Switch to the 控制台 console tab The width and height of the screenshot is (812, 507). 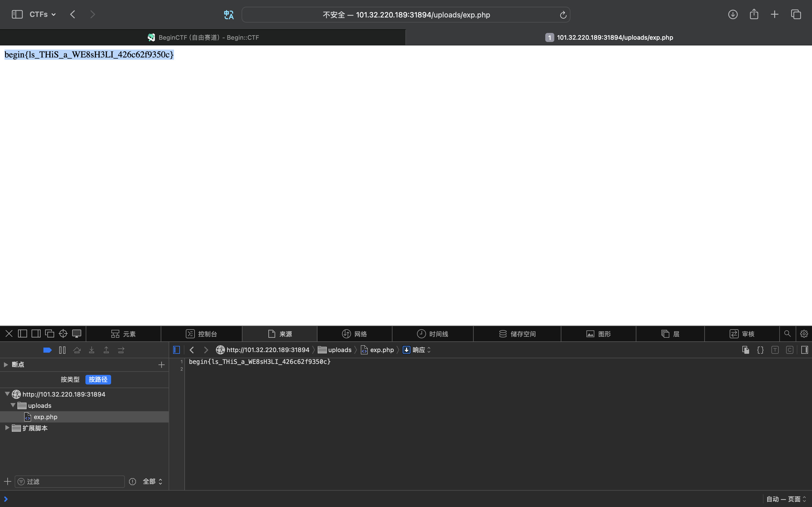coord(201,334)
